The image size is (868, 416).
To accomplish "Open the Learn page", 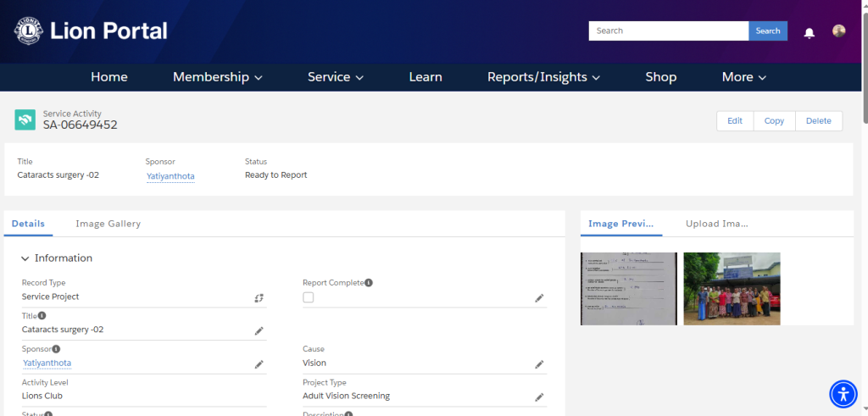I will point(426,77).
